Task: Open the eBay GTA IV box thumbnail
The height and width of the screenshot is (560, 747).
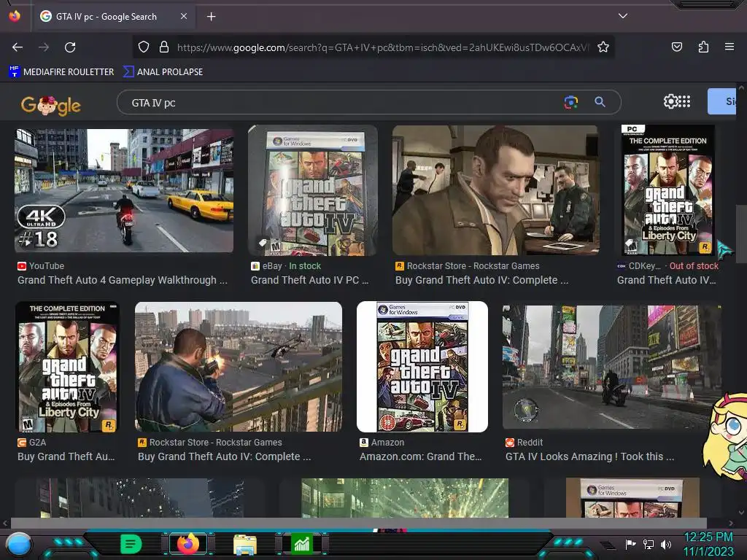Action: click(x=313, y=190)
